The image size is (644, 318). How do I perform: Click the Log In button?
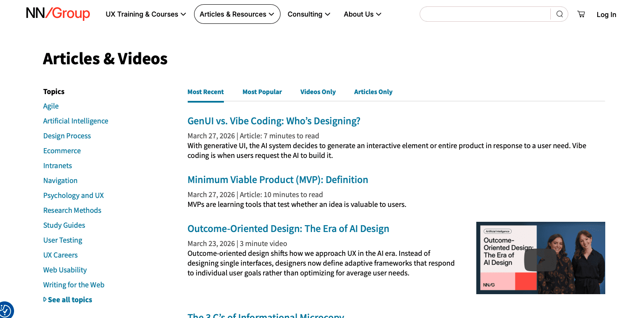click(606, 14)
